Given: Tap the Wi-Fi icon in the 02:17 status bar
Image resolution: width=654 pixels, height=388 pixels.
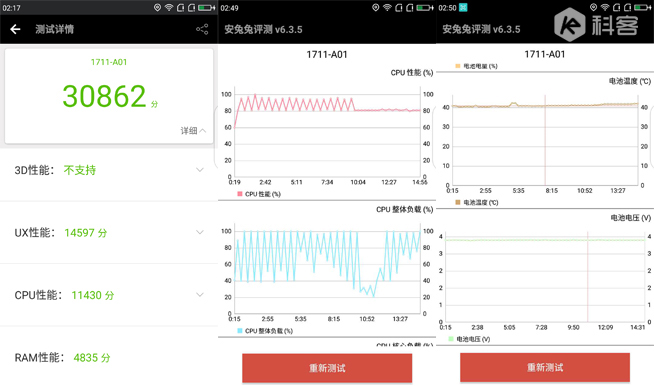Looking at the screenshot, I should pyautogui.click(x=169, y=8).
